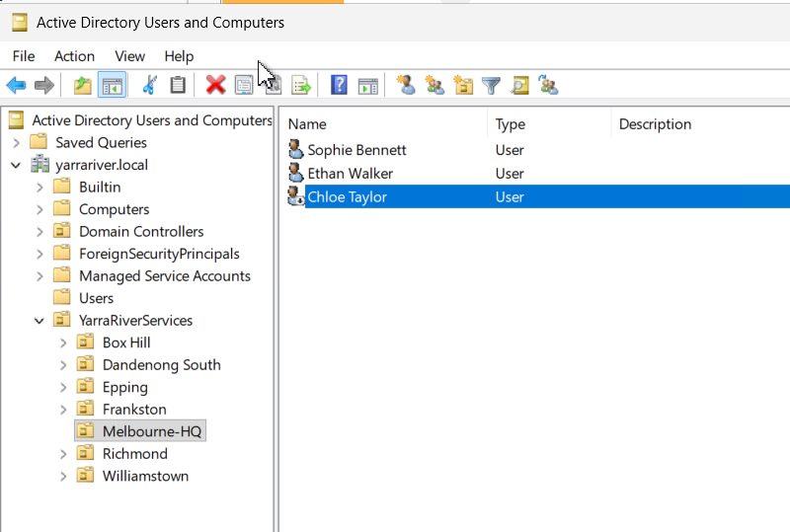Open the Action menu

coord(75,56)
